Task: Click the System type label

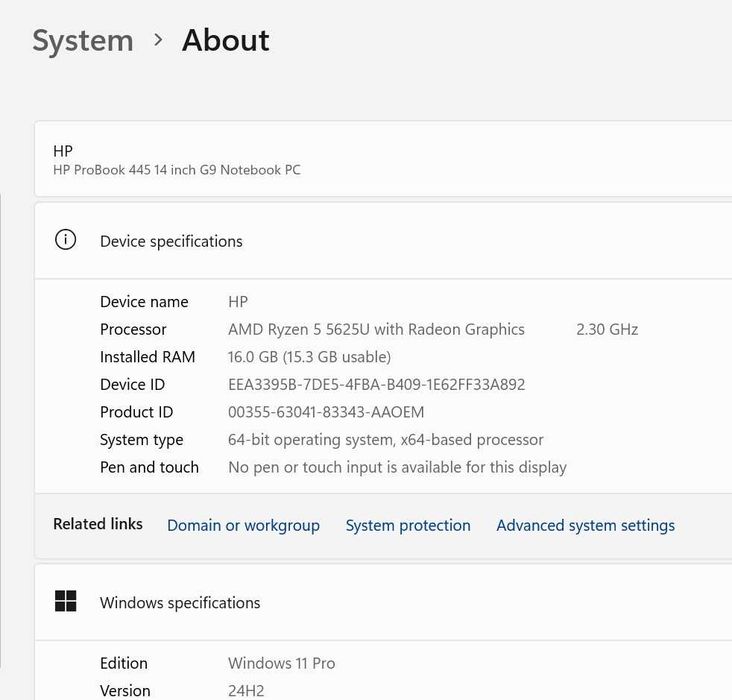Action: (141, 440)
